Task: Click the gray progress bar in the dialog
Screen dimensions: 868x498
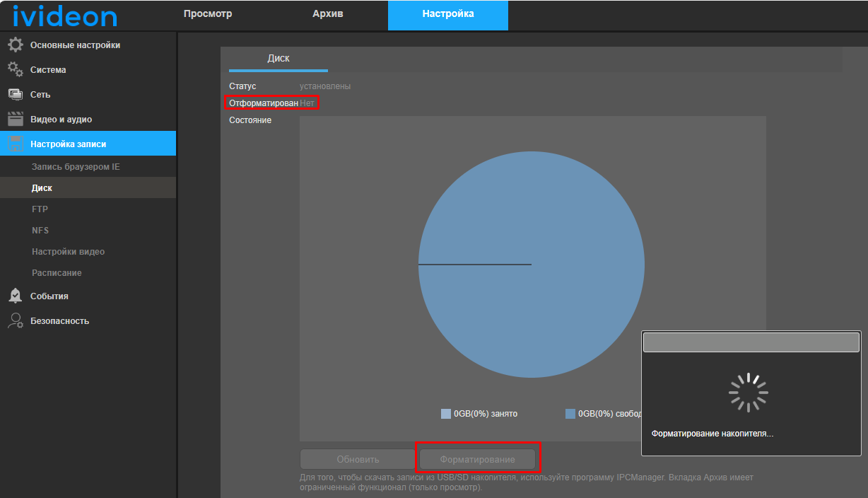Action: pos(751,343)
